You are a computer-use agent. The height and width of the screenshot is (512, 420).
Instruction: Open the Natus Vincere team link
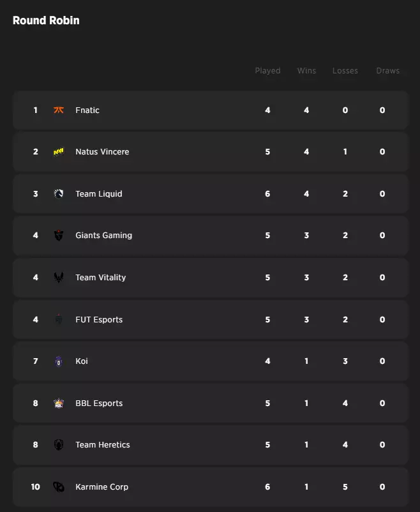tap(102, 152)
